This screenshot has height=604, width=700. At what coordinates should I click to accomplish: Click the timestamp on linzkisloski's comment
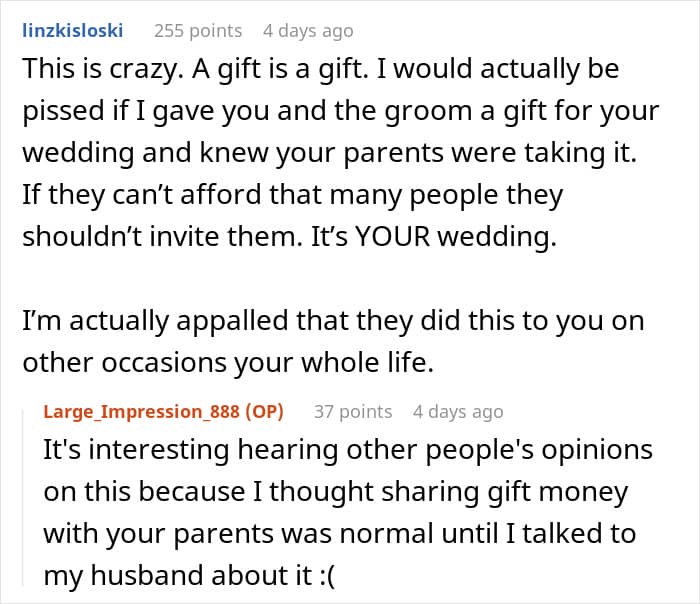[308, 30]
